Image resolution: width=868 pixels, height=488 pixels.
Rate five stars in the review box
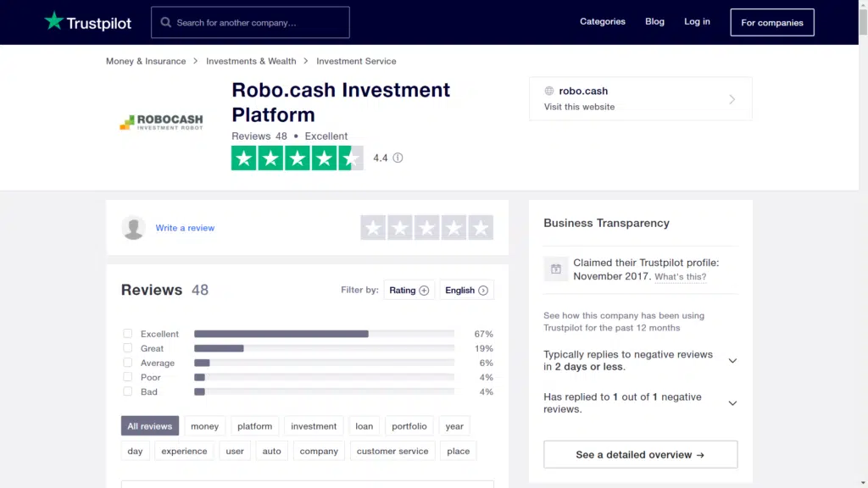[481, 227]
